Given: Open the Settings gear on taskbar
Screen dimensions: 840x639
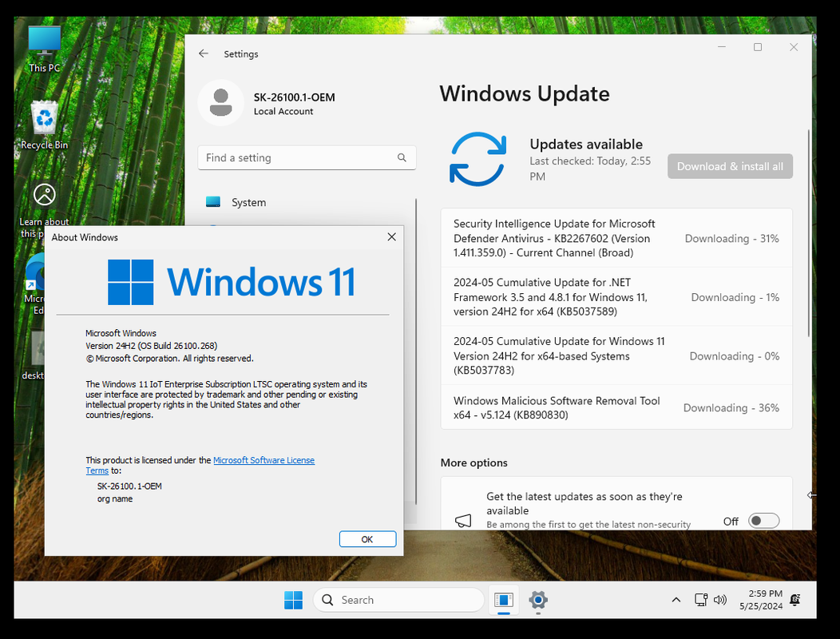Looking at the screenshot, I should pos(538,600).
